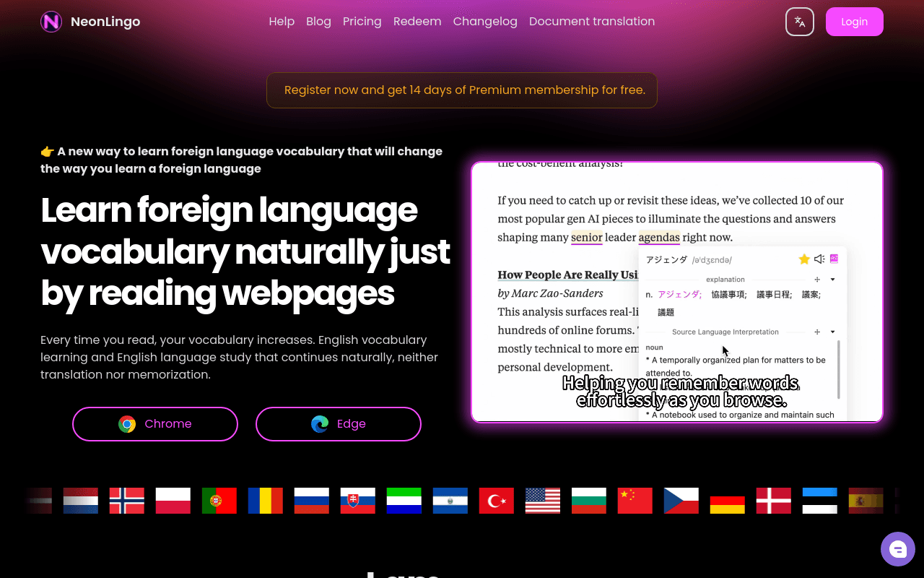Open the chat support bubble
The image size is (924, 578).
(x=898, y=549)
